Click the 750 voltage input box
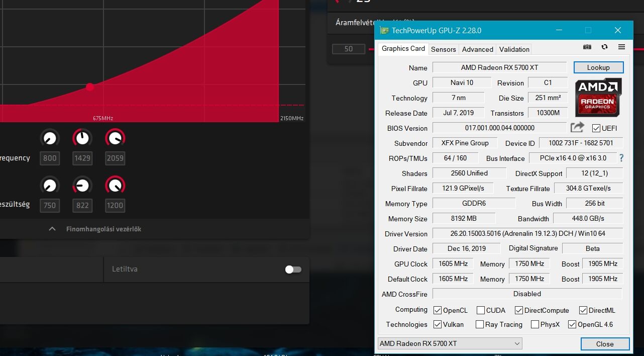The image size is (644, 356). point(50,205)
